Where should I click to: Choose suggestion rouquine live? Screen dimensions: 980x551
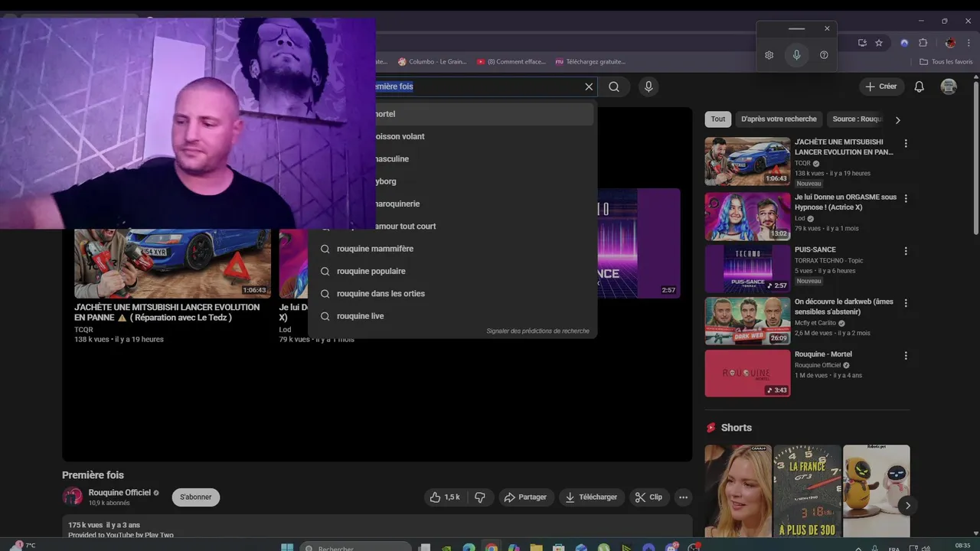452,316
